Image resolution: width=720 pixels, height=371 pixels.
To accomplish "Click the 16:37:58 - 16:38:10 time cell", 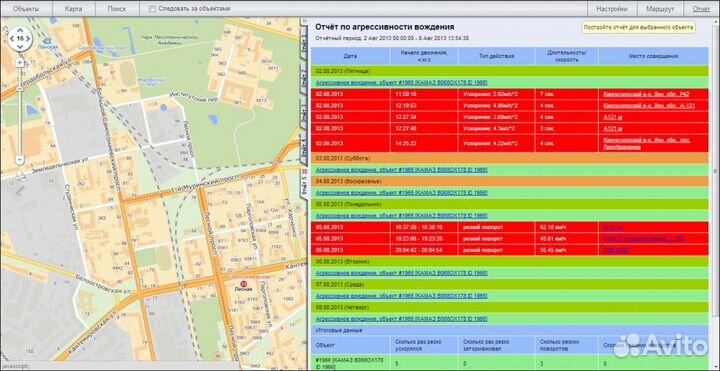I will (424, 227).
